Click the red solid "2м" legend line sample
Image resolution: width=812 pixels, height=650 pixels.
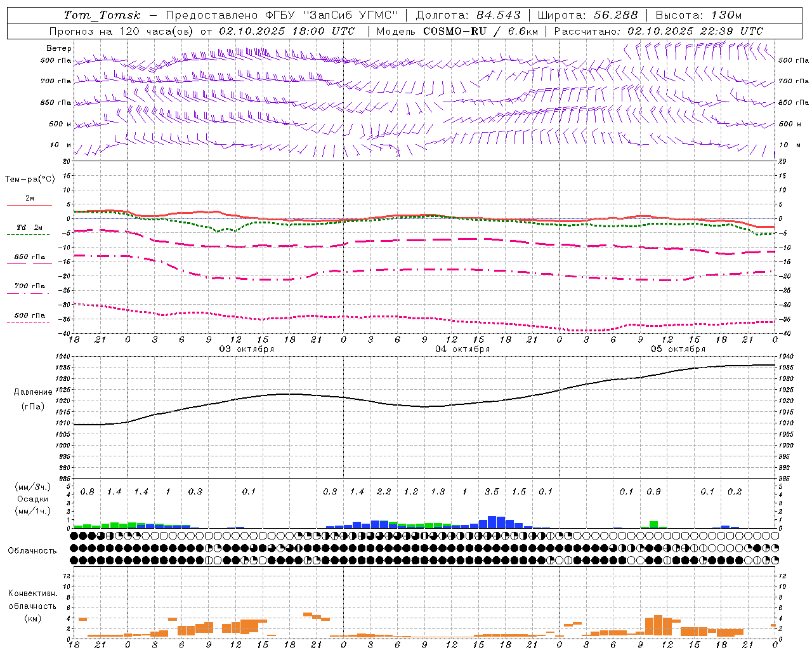[29, 205]
